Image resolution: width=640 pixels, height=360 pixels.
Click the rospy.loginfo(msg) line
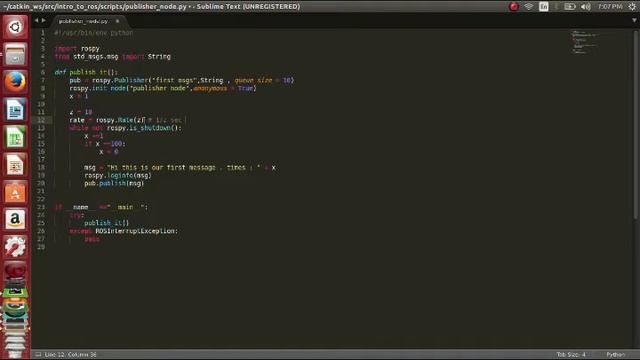coord(118,176)
